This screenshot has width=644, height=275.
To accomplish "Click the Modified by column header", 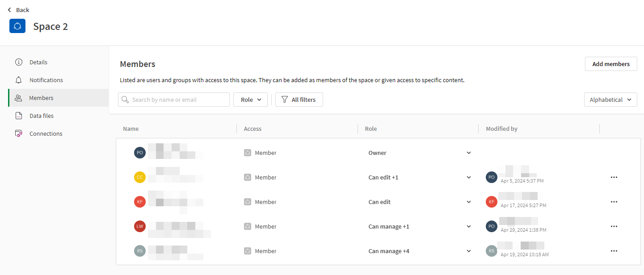I will pyautogui.click(x=502, y=129).
